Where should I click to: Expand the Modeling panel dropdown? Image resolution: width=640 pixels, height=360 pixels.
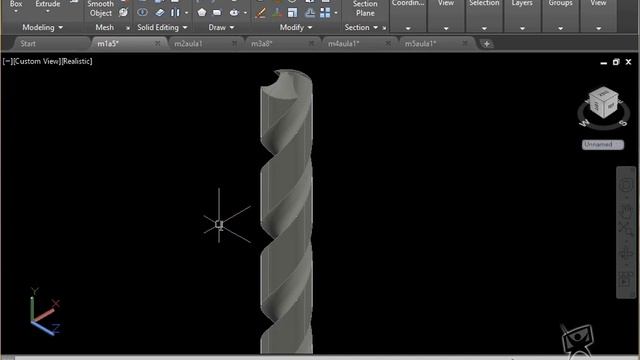click(x=42, y=27)
